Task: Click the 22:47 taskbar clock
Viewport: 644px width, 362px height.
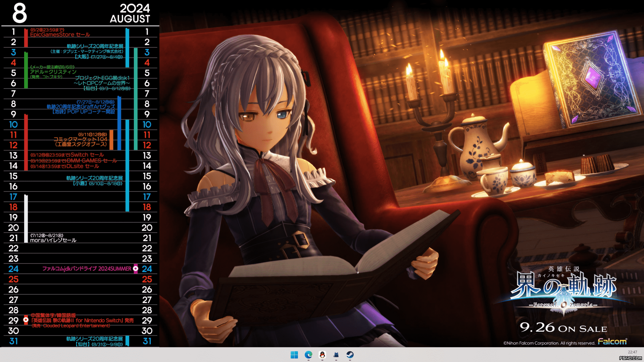Action: 632,352
